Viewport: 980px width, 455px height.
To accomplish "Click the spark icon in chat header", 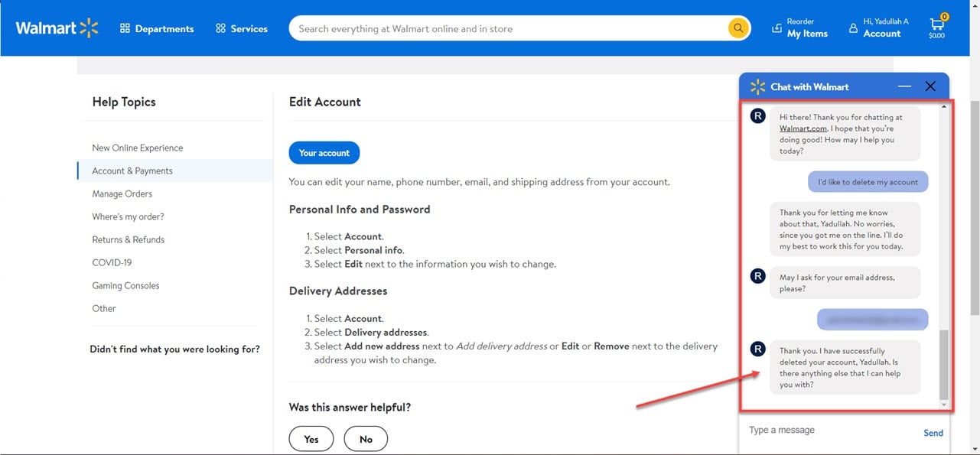I will click(757, 86).
